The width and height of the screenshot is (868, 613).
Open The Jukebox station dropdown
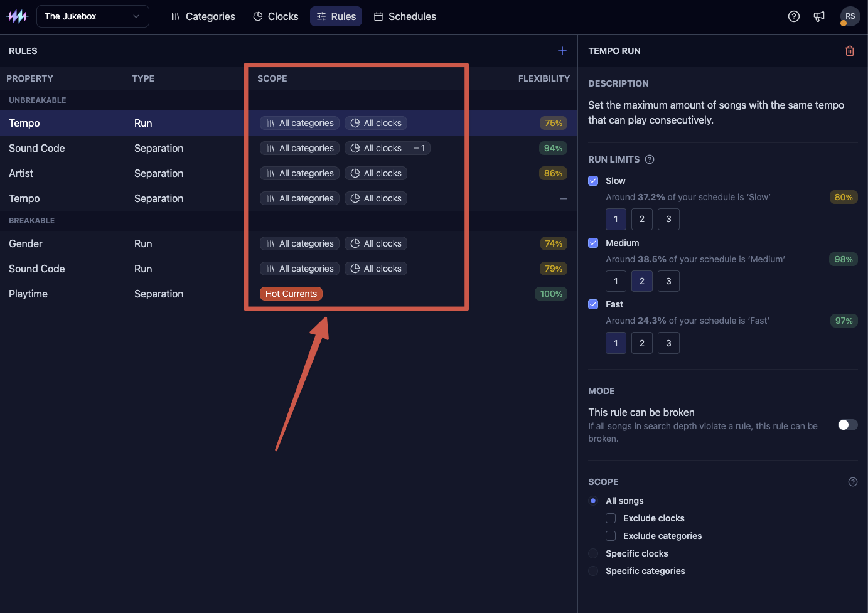(x=93, y=16)
